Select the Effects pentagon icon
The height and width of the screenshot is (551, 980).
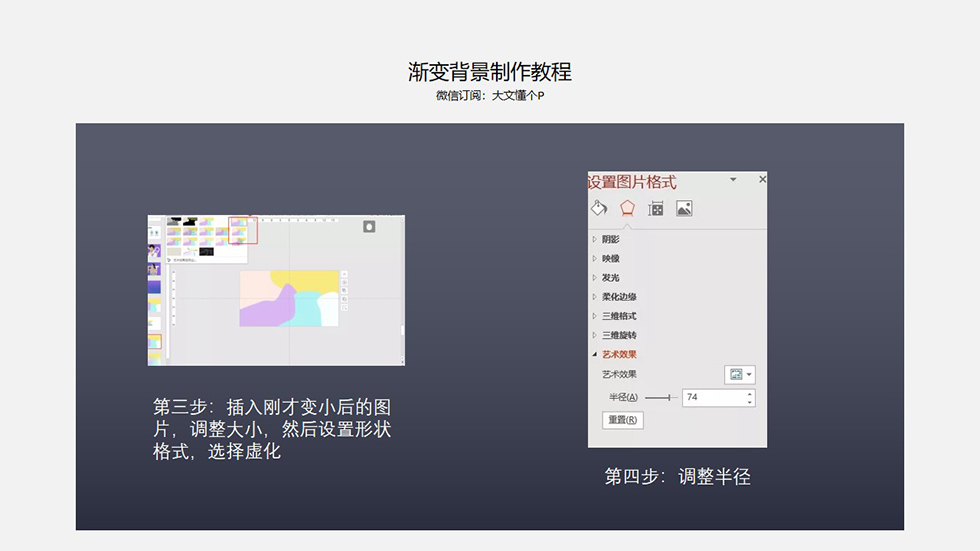(627, 208)
